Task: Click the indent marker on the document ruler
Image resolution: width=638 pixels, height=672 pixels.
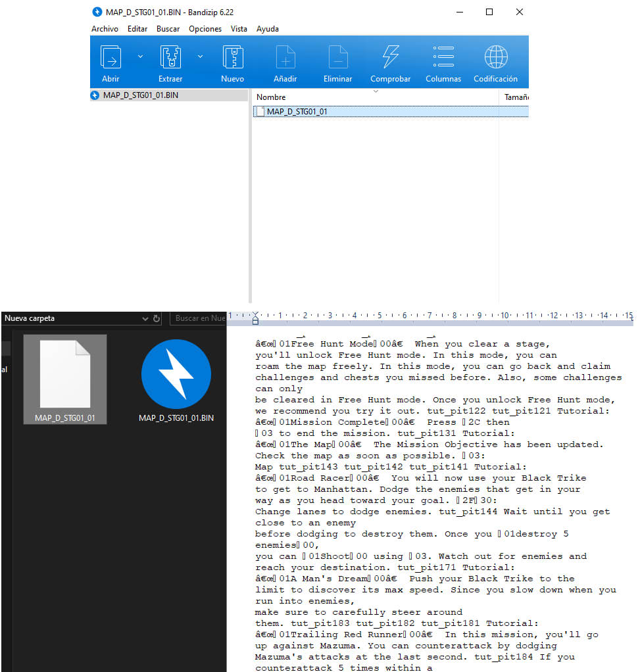Action: [256, 318]
